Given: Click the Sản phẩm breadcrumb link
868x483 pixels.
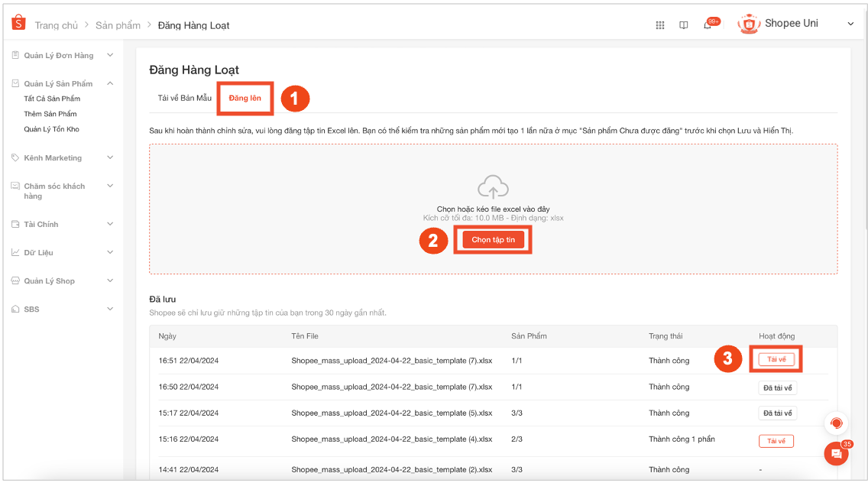Looking at the screenshot, I should tap(117, 24).
